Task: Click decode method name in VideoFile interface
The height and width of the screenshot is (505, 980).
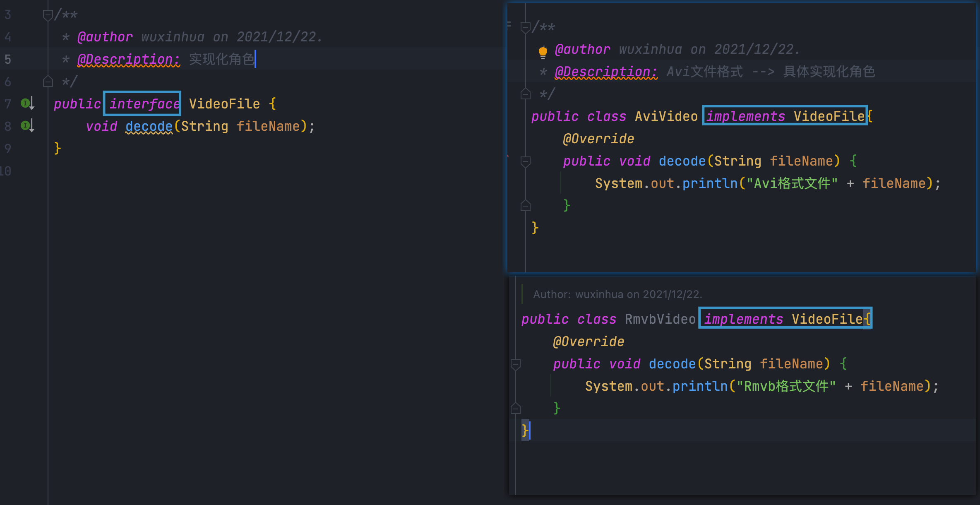Action: pyautogui.click(x=149, y=126)
